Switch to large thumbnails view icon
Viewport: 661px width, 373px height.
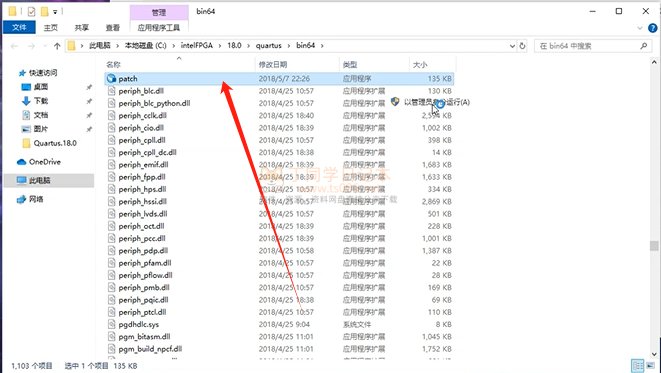pos(651,365)
